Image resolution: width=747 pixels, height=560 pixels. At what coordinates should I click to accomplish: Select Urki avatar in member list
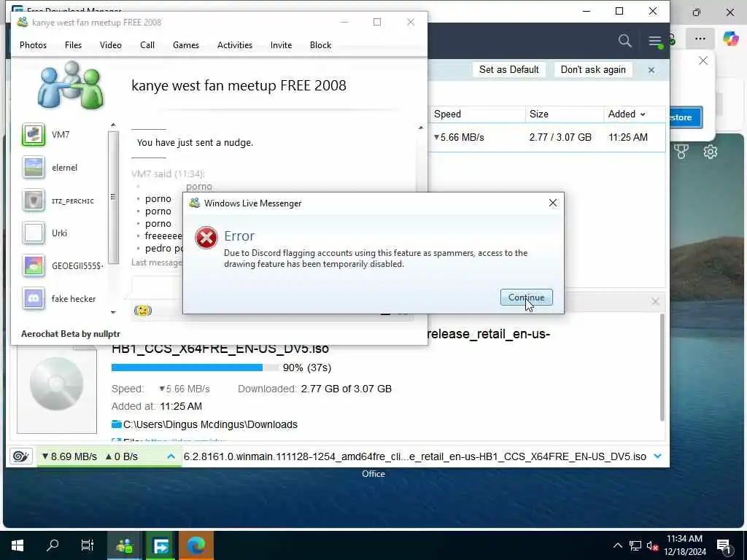[x=34, y=233]
